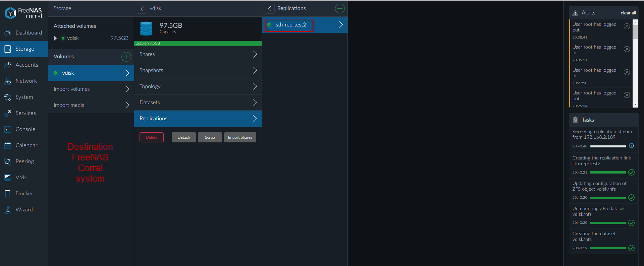Image resolution: width=644 pixels, height=266 pixels.
Task: Open Accounts via its sidebar icon
Action: click(x=8, y=65)
